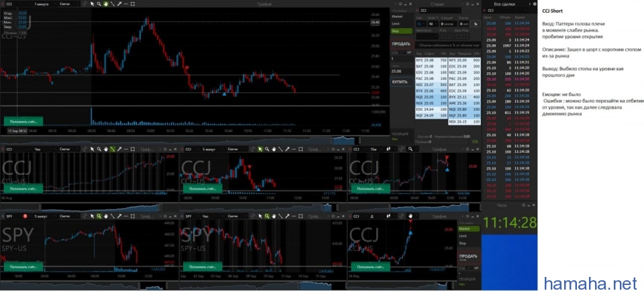The width and height of the screenshot is (644, 291).
Task: Select pointer tool in SPY hourly chart
Action: click(260, 216)
